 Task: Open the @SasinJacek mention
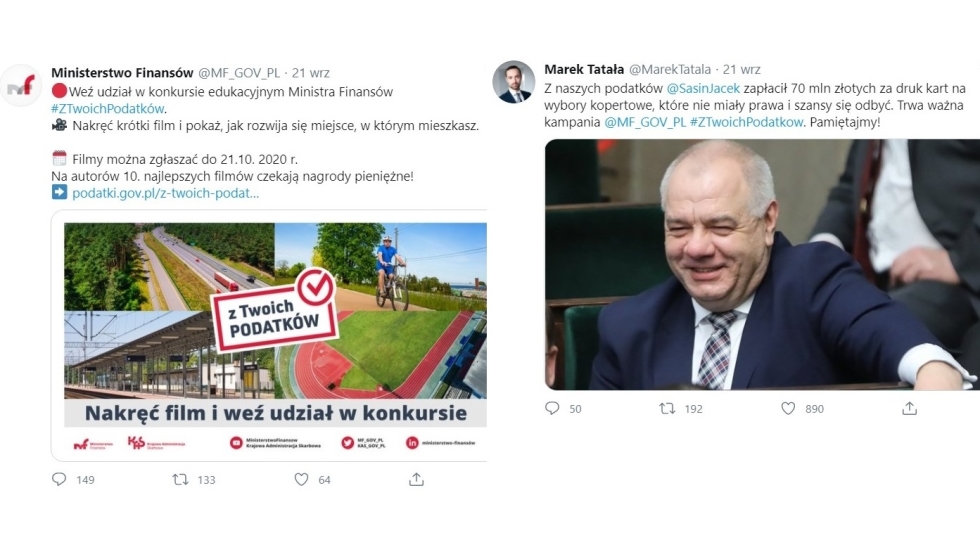pyautogui.click(x=703, y=88)
